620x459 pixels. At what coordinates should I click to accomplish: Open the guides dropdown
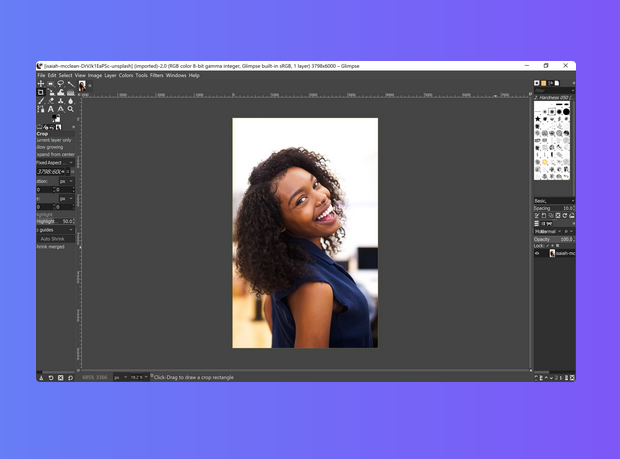point(55,230)
